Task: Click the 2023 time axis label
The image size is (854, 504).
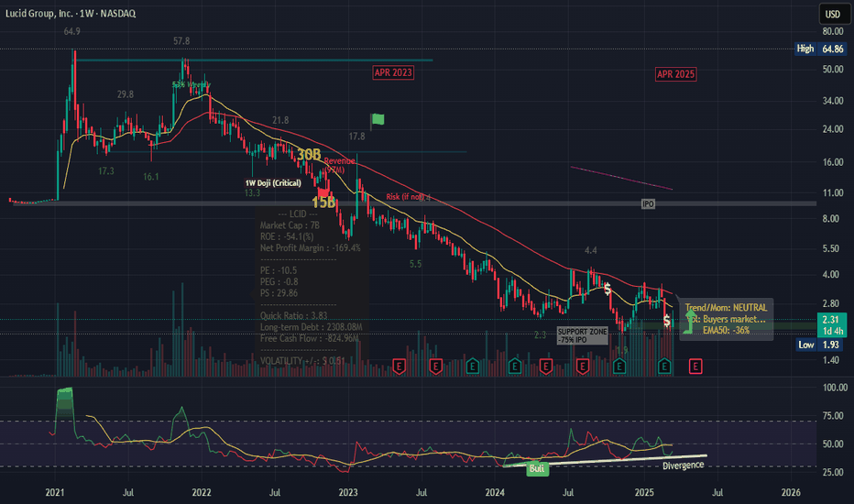Action: click(x=348, y=493)
